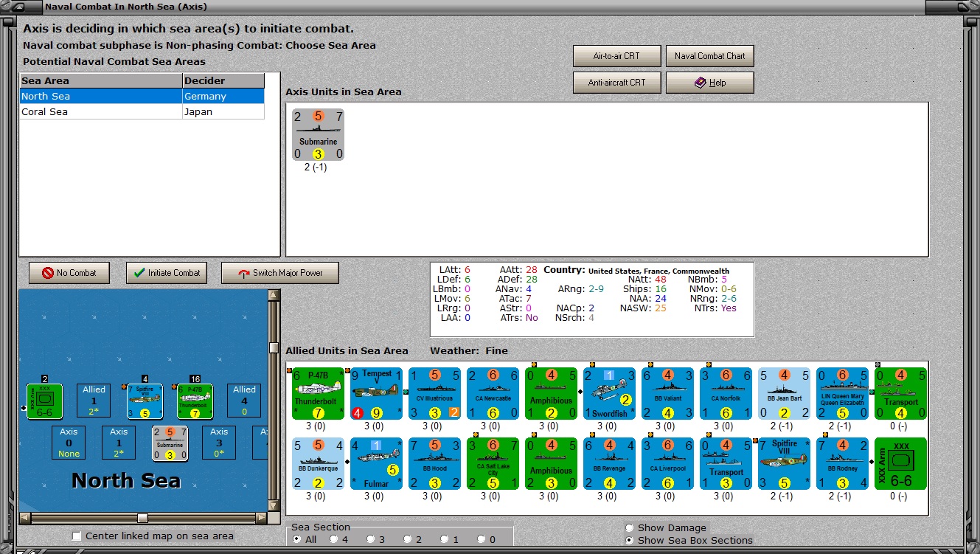Click the Sea Area column header
980x554 pixels.
tap(101, 81)
